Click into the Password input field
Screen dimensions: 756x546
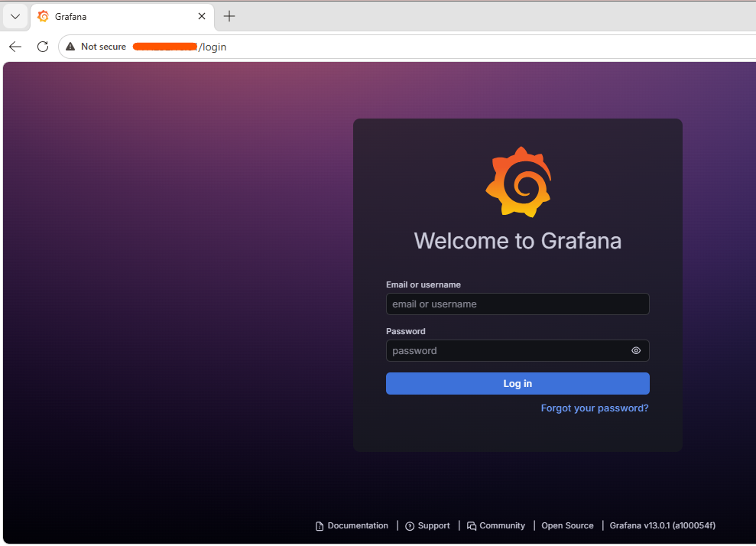[x=505, y=350]
